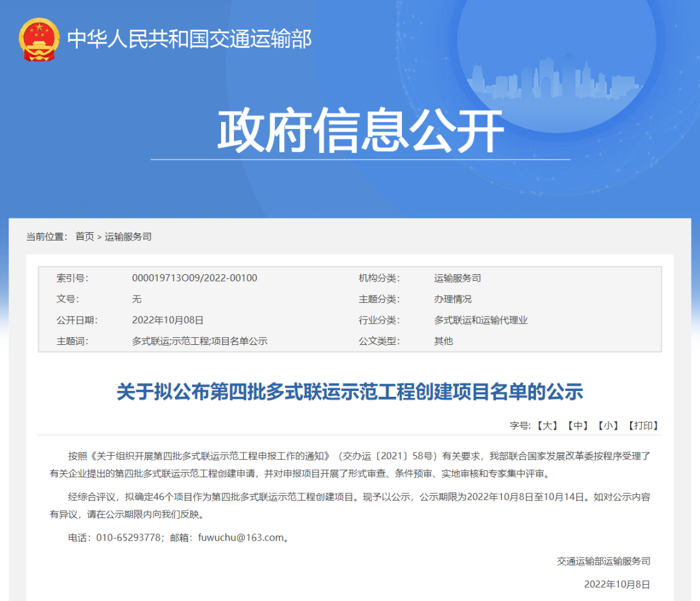This screenshot has height=601, width=700.
Task: Click the 行业分类 value 多式联运和运输代理业
Action: (481, 320)
